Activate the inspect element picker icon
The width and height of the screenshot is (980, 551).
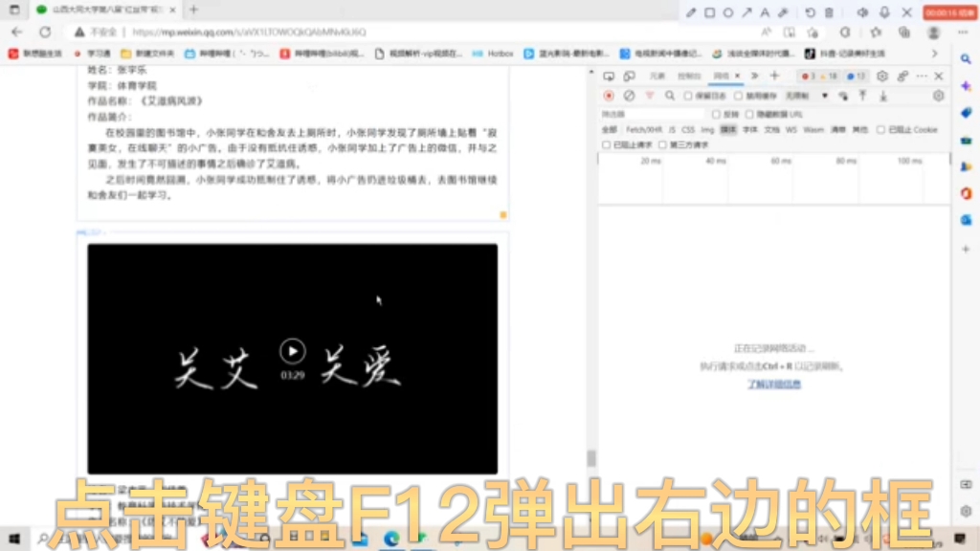point(609,75)
